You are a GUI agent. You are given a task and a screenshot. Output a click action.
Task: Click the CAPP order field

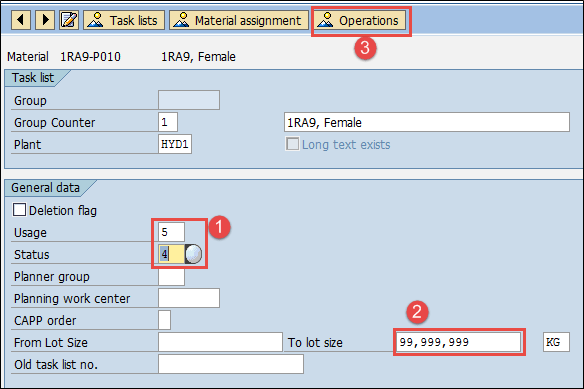tap(165, 320)
